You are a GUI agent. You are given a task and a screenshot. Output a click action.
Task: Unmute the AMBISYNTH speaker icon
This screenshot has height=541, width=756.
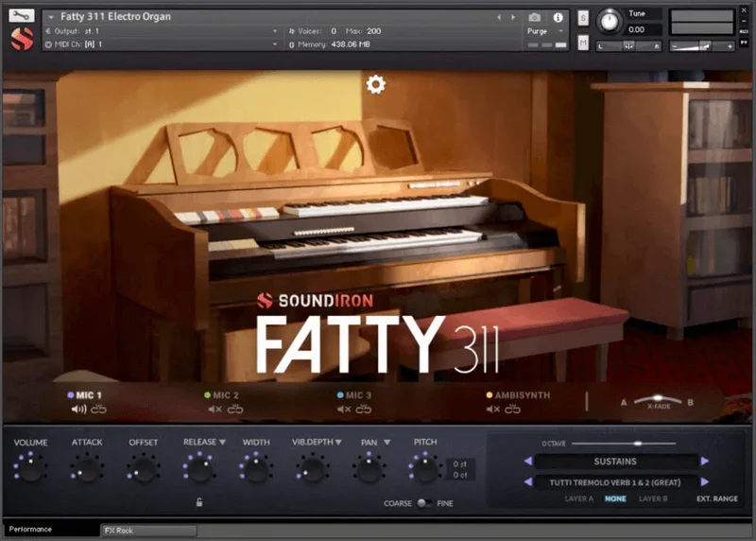click(492, 410)
